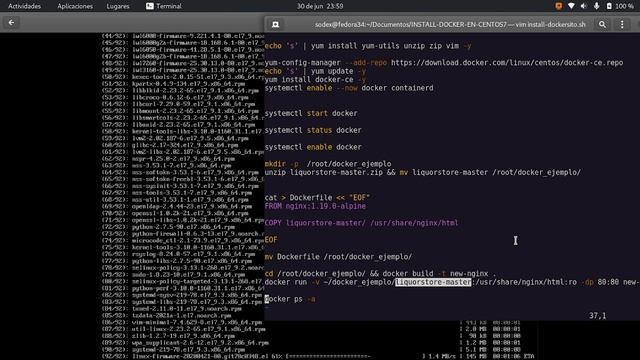This screenshot has width=640, height=360.
Task: Click 'docker build -t new-nginx' line
Action: 380,273
